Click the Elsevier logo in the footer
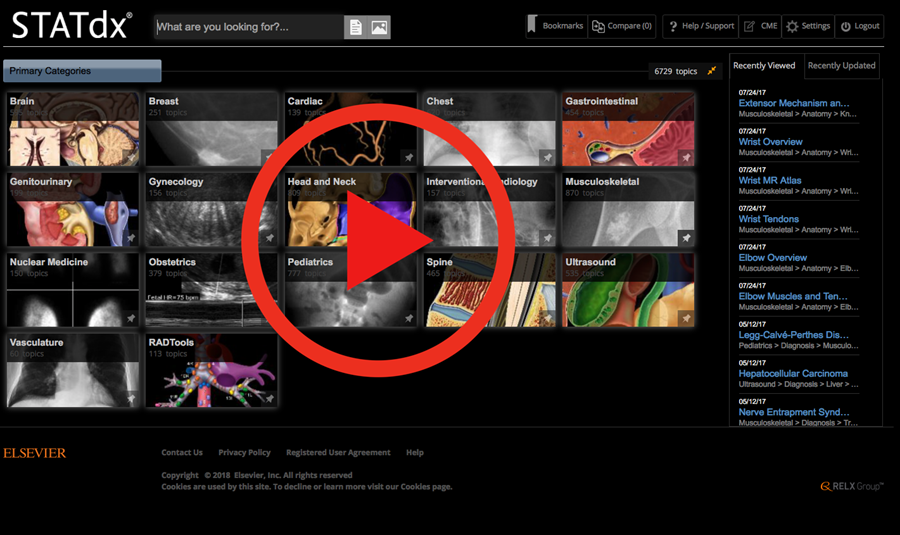This screenshot has width=900, height=535. [34, 453]
